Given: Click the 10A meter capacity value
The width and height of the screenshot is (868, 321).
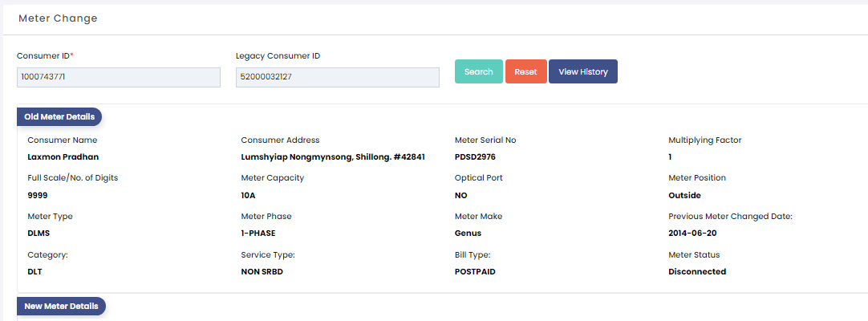Looking at the screenshot, I should click(x=248, y=195).
